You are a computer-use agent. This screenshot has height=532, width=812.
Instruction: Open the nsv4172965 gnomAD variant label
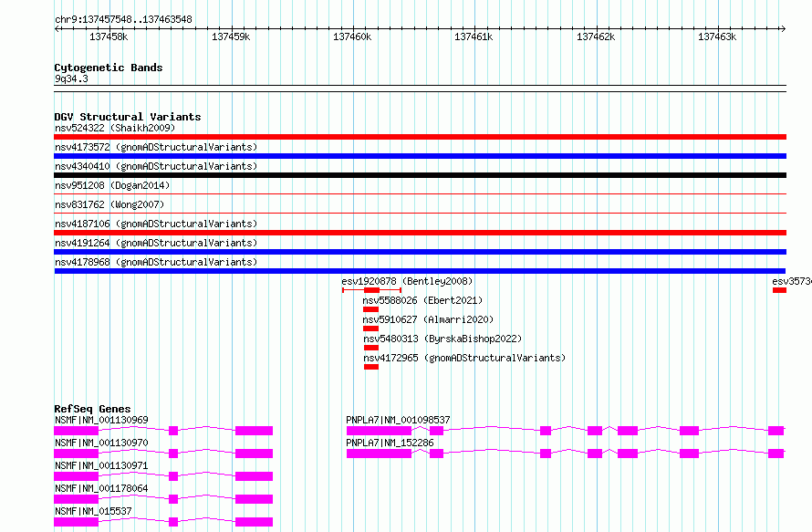(x=464, y=358)
